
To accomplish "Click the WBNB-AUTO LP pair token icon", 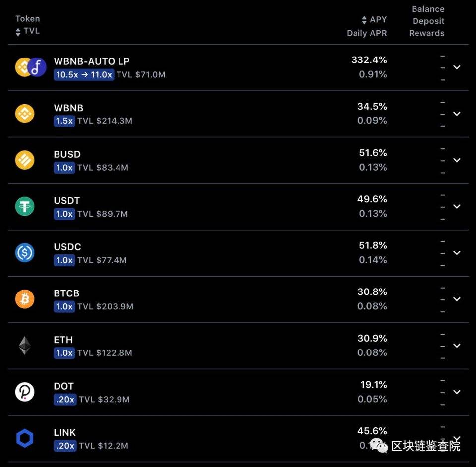I will [31, 67].
